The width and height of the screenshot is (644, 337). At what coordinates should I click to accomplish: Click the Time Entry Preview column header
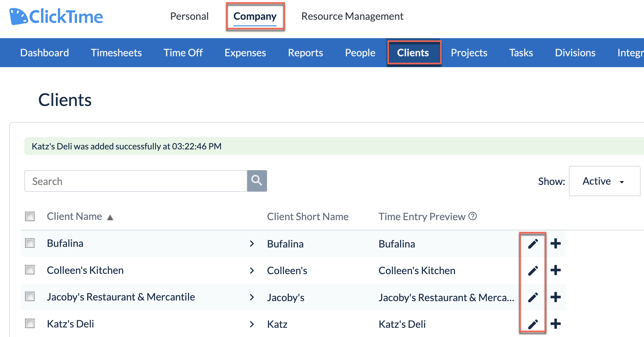point(422,217)
